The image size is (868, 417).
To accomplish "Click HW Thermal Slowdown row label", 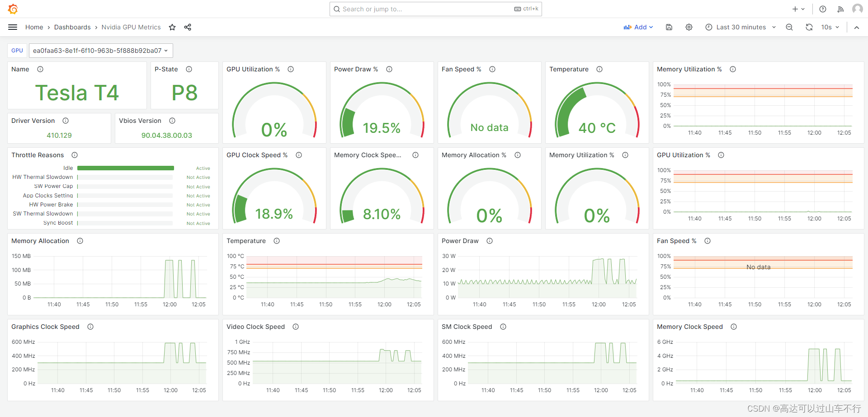I will tap(42, 177).
